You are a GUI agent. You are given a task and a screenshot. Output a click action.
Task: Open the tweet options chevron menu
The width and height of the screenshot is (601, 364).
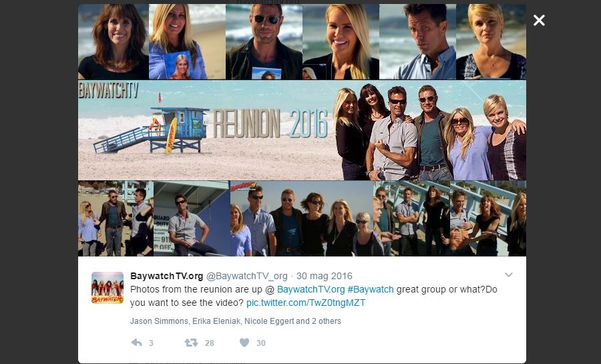click(509, 275)
